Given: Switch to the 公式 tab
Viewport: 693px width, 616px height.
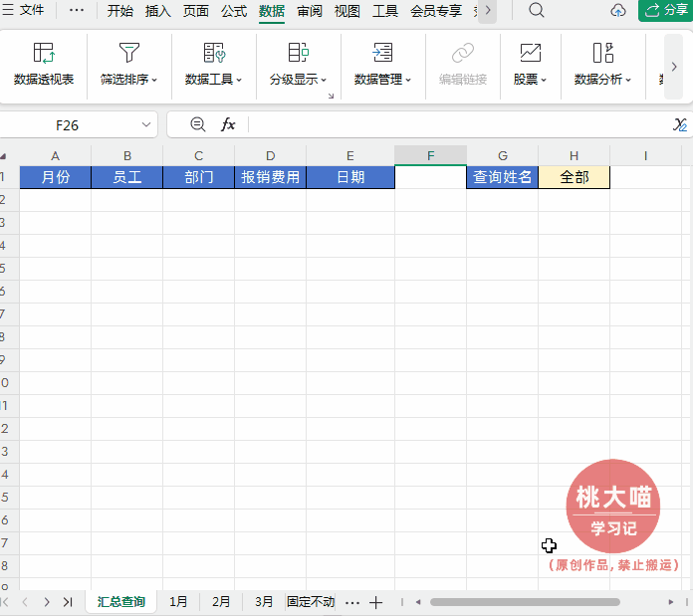Looking at the screenshot, I should (x=234, y=11).
